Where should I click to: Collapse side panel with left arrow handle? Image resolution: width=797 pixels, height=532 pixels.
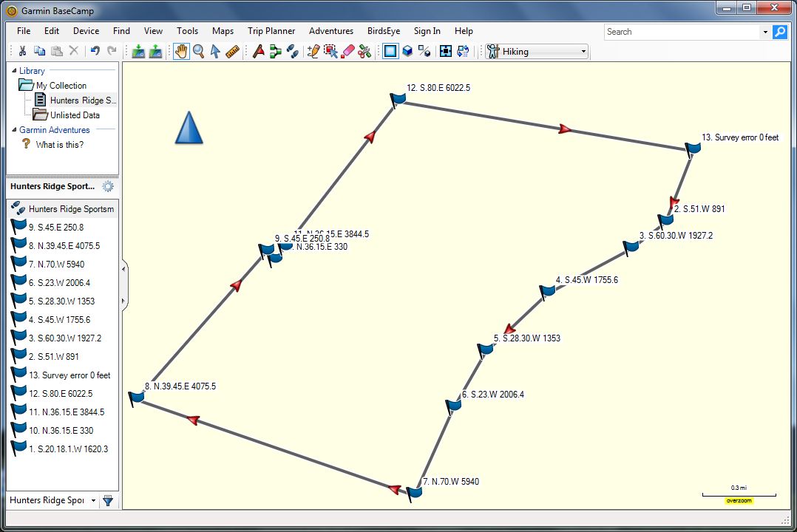(123, 269)
